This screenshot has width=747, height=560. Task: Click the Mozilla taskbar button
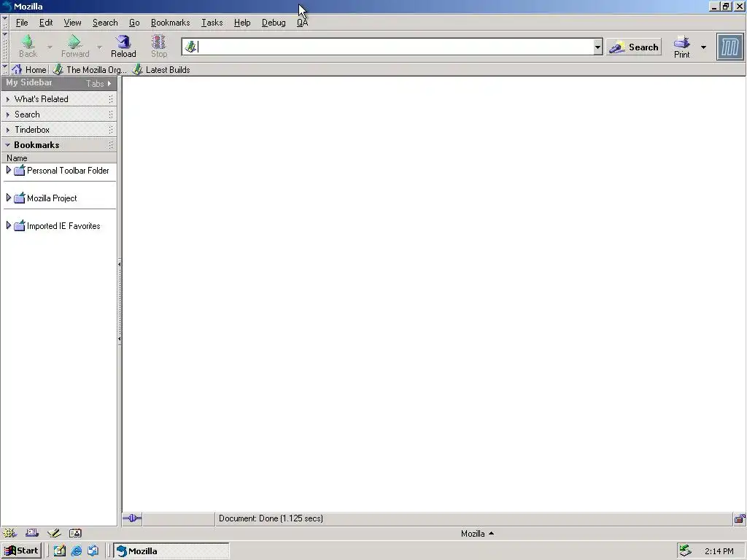point(171,551)
